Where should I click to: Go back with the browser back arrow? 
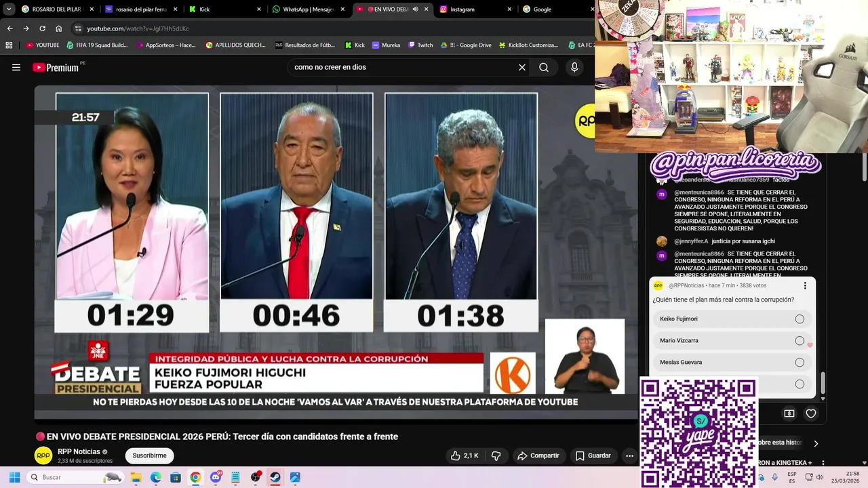coord(9,28)
